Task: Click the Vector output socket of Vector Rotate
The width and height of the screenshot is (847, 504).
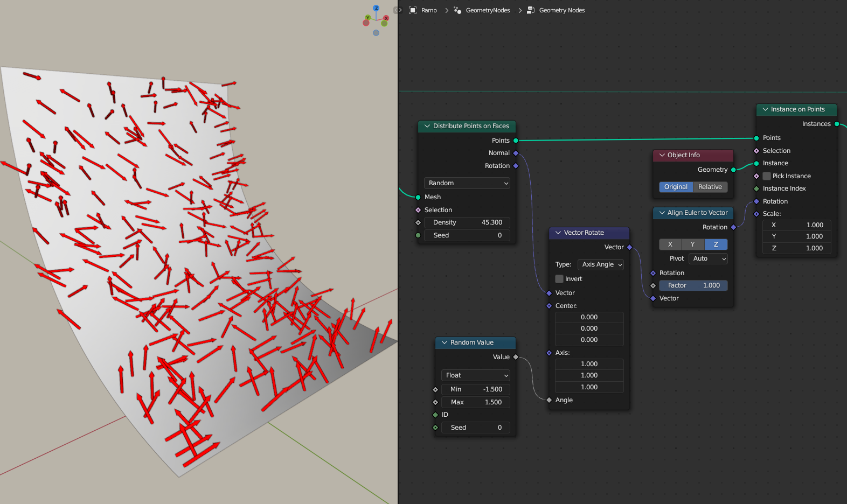Action: click(x=629, y=247)
